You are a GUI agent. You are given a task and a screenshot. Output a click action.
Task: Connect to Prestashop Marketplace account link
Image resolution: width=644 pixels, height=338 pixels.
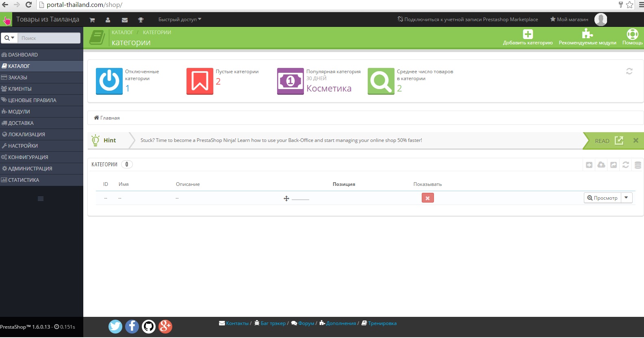468,20
